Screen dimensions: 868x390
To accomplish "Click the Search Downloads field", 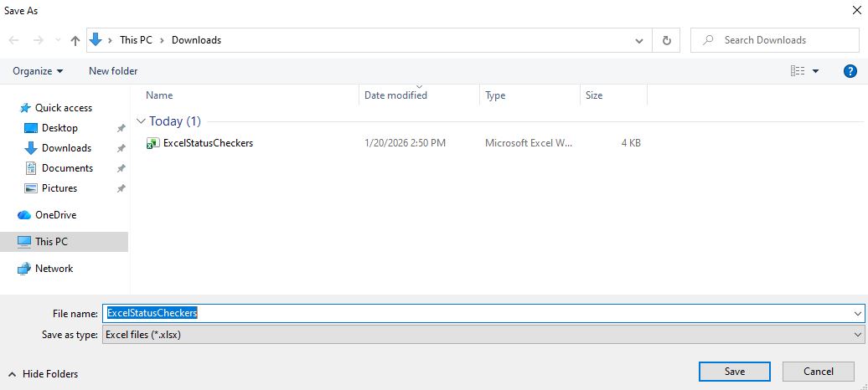I will (x=774, y=40).
